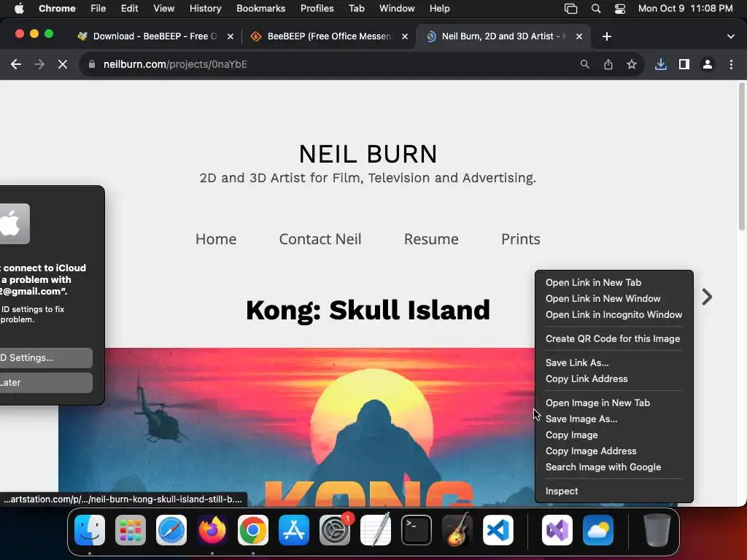
Task: Open Launchpad from the Dock
Action: tap(131, 530)
